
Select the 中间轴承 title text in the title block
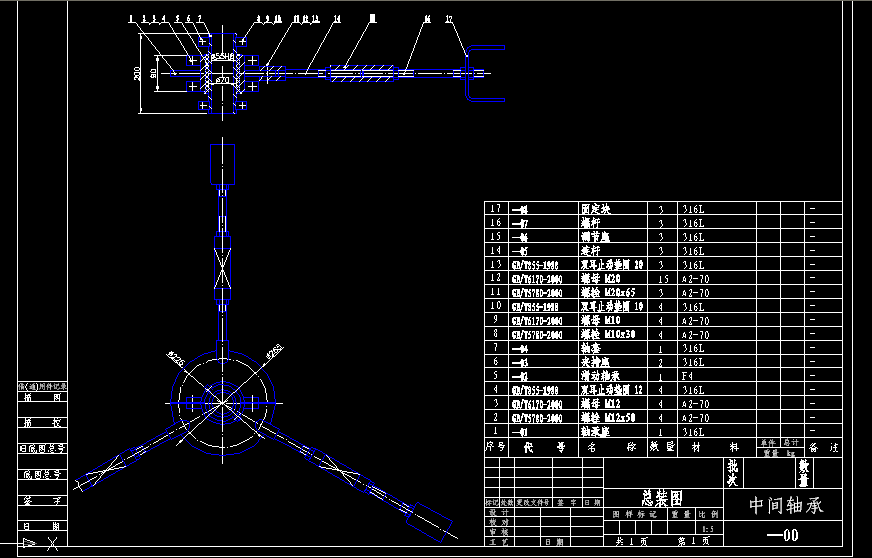tap(786, 506)
